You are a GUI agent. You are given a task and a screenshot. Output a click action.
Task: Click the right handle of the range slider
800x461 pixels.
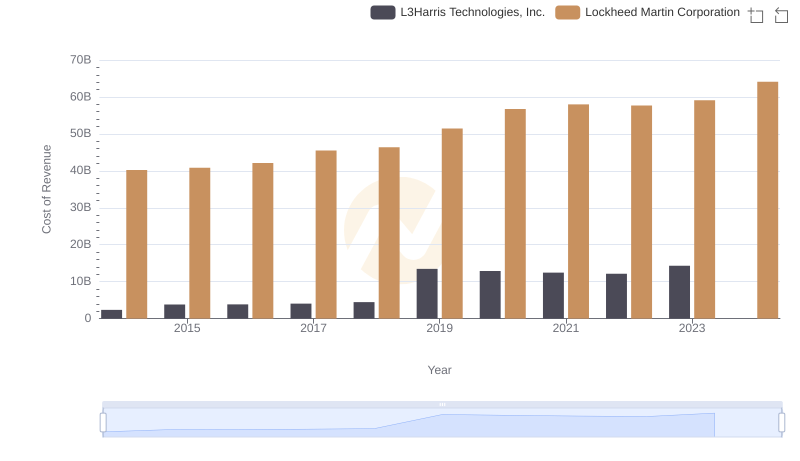coord(781,423)
